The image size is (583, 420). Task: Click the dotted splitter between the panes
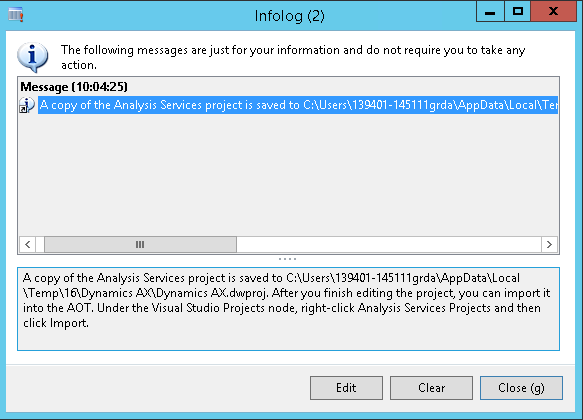point(287,259)
